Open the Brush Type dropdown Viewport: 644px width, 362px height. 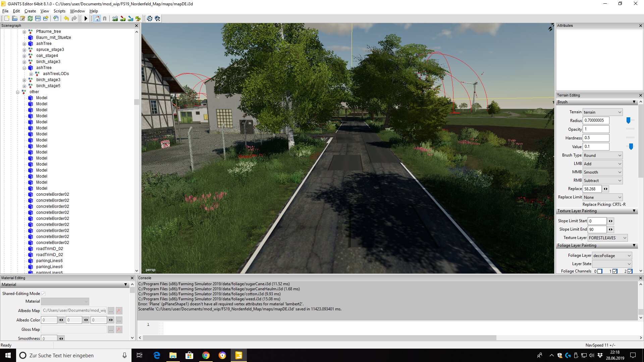[x=603, y=155]
